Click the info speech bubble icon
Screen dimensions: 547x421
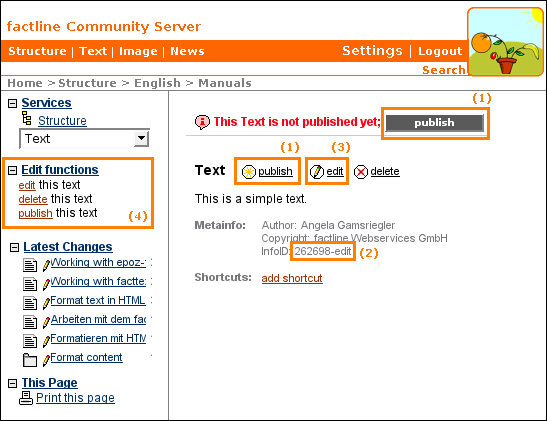pos(202,122)
